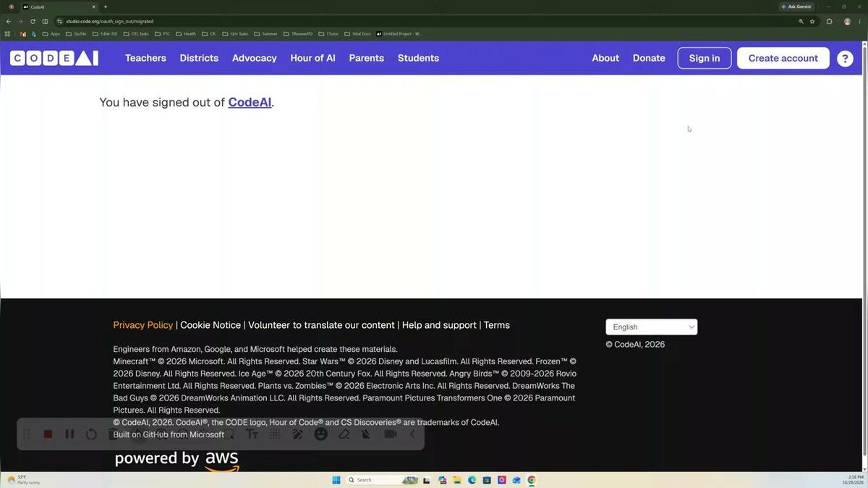Select the eraser tool in recording toolbar
Screen dimensions: 868x488
[344, 434]
